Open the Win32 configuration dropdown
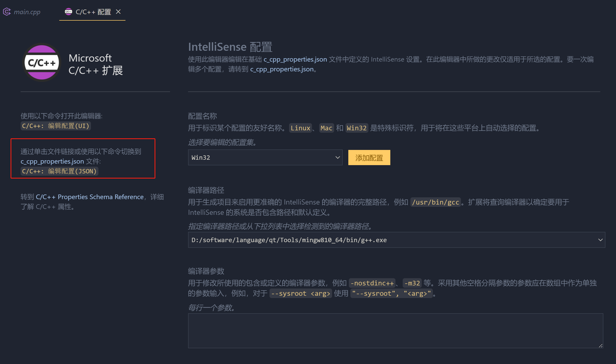This screenshot has width=616, height=364. point(265,157)
